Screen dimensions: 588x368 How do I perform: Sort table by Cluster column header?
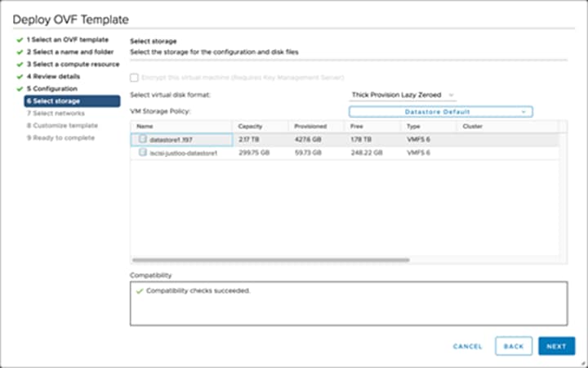[473, 127]
